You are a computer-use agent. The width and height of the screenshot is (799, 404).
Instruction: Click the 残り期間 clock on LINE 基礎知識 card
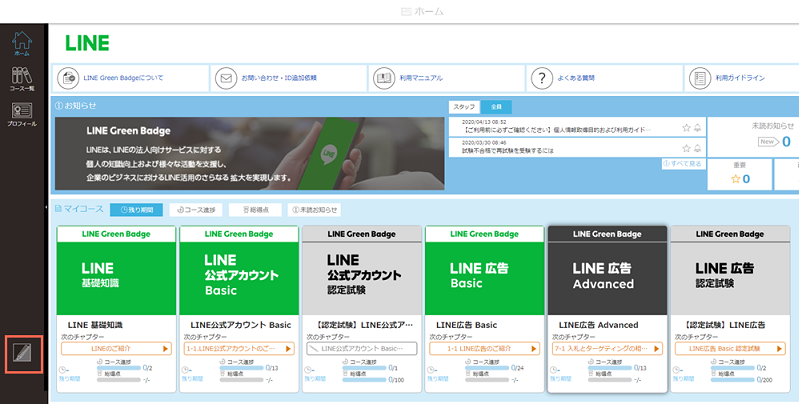pyautogui.click(x=62, y=370)
